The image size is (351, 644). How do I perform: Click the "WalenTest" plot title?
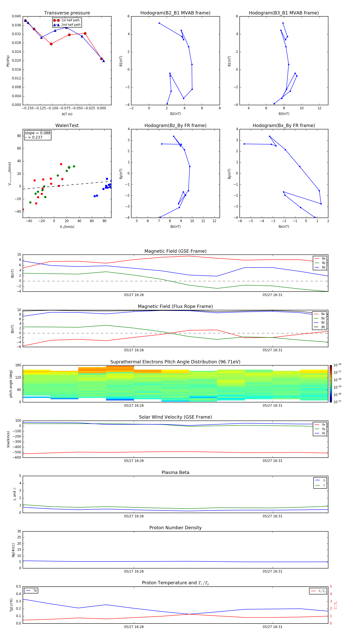point(67,125)
